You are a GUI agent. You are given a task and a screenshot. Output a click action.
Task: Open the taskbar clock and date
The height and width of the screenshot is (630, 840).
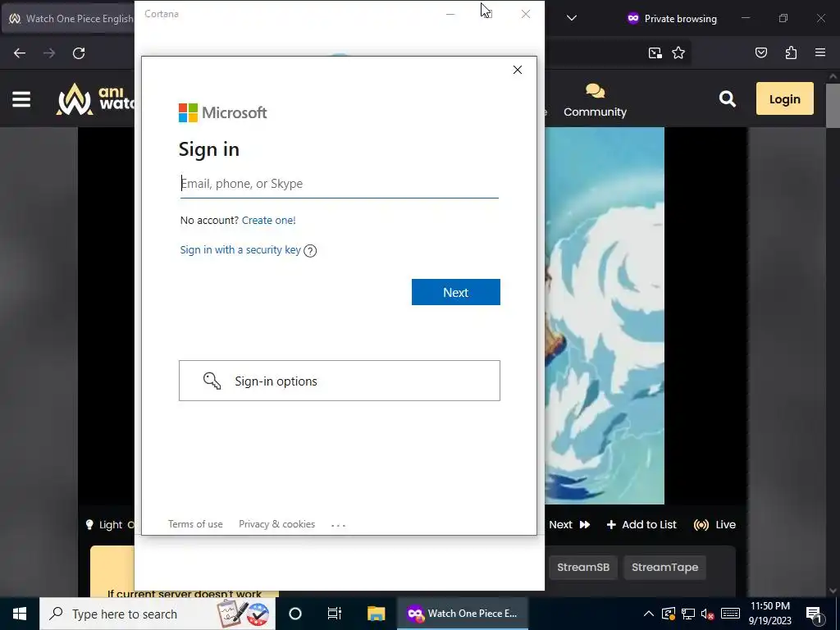(x=769, y=614)
